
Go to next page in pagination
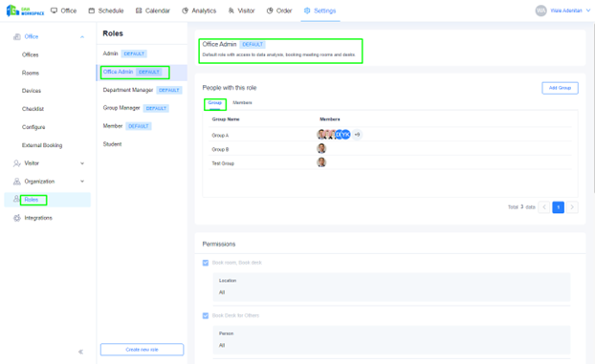(x=572, y=207)
